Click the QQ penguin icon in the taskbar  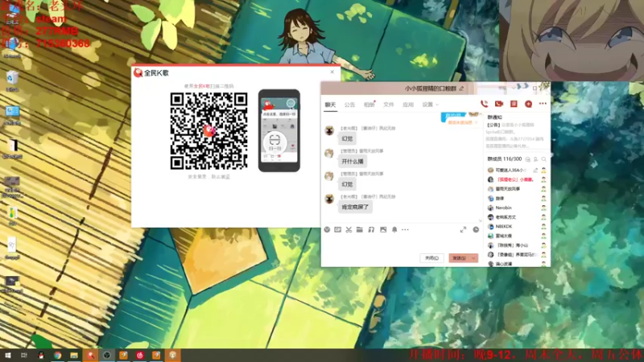[41, 356]
